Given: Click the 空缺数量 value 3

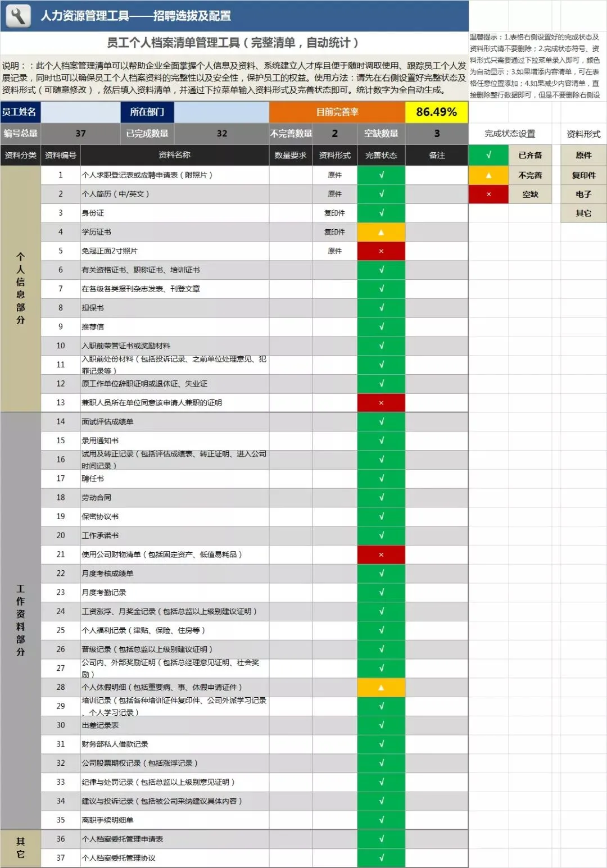Looking at the screenshot, I should click(437, 134).
